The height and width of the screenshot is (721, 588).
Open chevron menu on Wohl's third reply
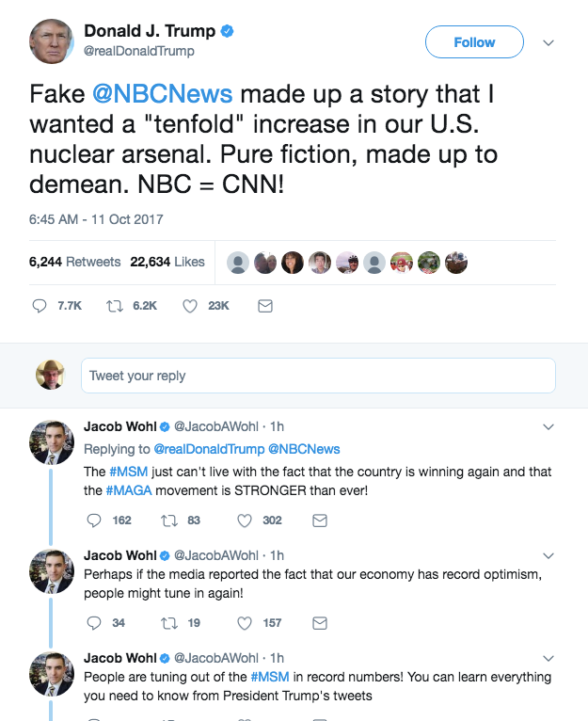pyautogui.click(x=549, y=658)
